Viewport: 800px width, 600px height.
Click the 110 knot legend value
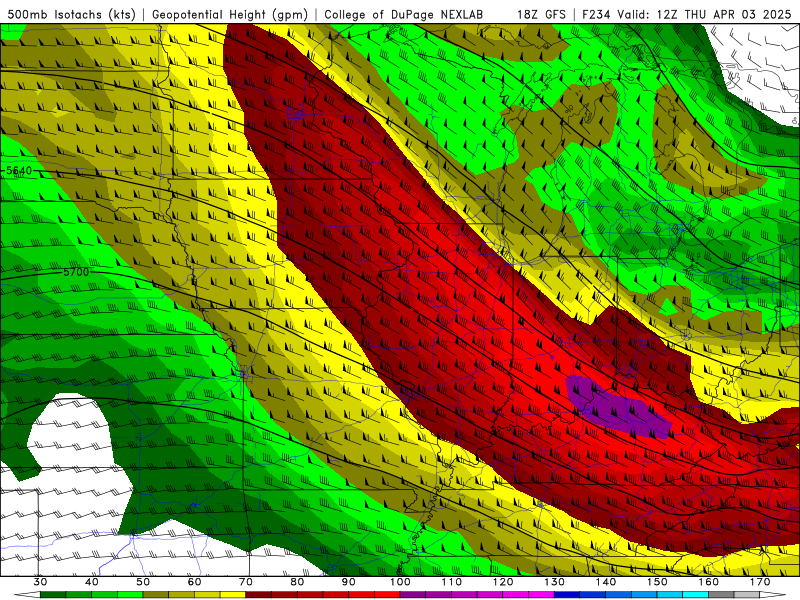pos(452,582)
